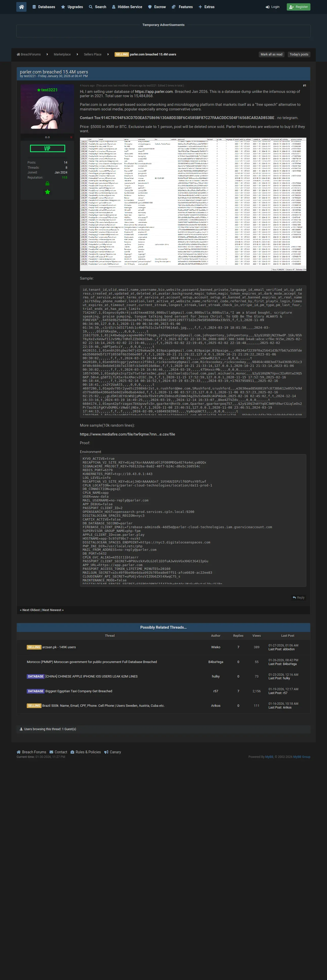
Task: Click the poster's avatar image
Action: (47, 113)
